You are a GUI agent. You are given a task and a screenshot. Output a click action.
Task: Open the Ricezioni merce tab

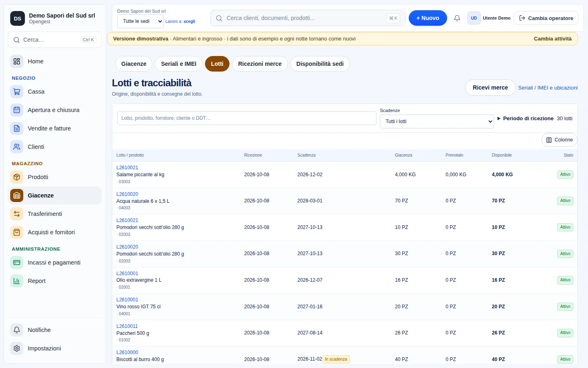[260, 64]
